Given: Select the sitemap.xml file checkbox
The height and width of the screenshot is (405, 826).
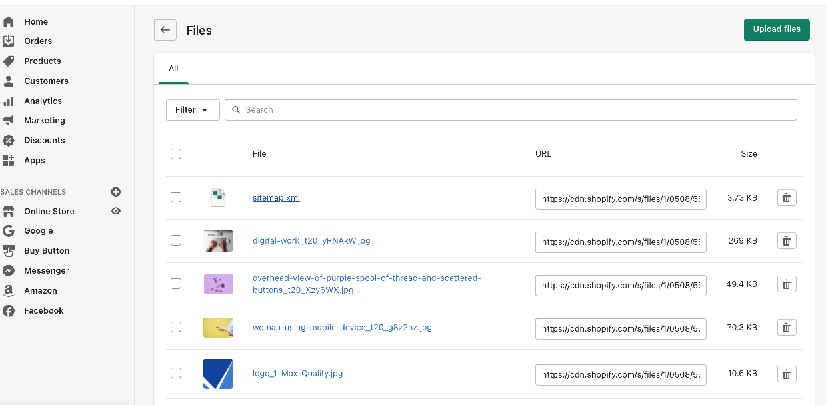Looking at the screenshot, I should click(x=176, y=198).
